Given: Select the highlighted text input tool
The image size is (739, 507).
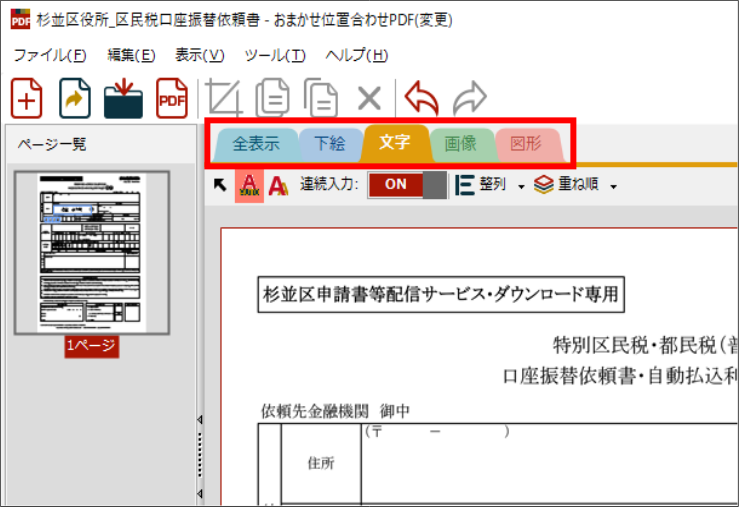Looking at the screenshot, I should [x=249, y=185].
